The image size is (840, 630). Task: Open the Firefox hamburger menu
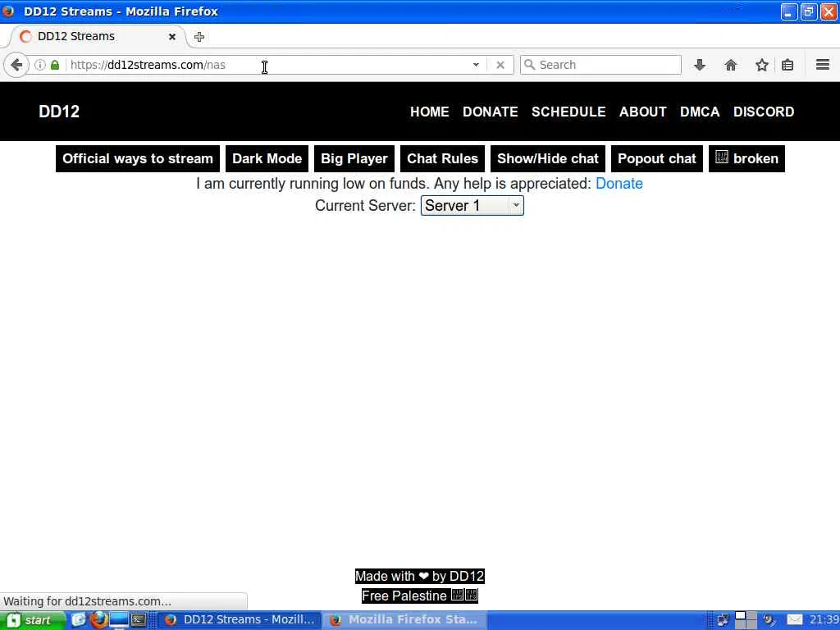[823, 65]
